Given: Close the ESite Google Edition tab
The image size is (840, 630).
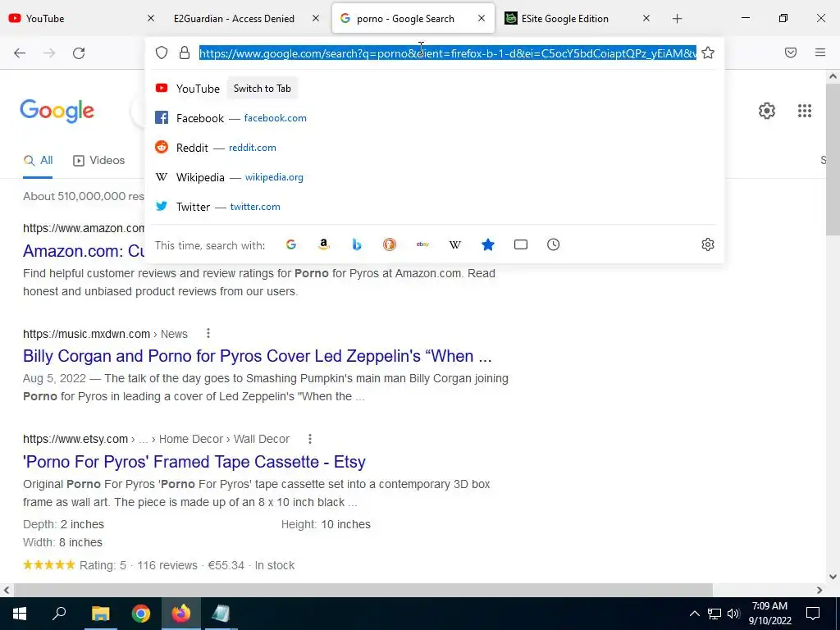Looking at the screenshot, I should pyautogui.click(x=646, y=19).
